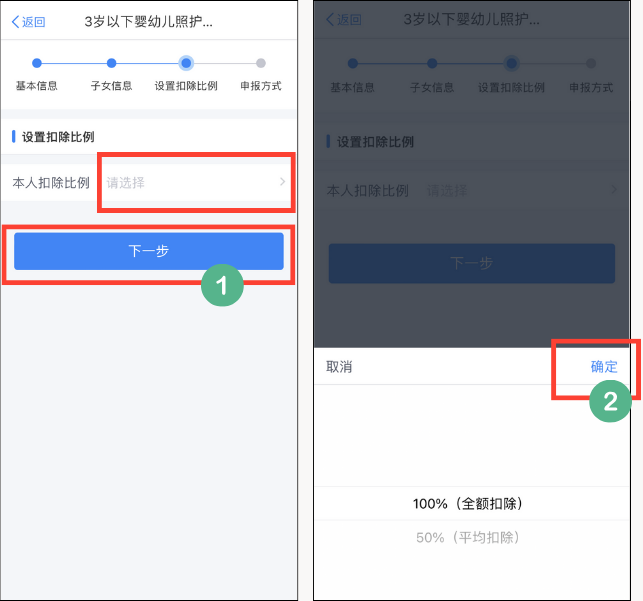643x601 pixels.
Task: Tap 取消 in the picker sheet
Action: 339,367
